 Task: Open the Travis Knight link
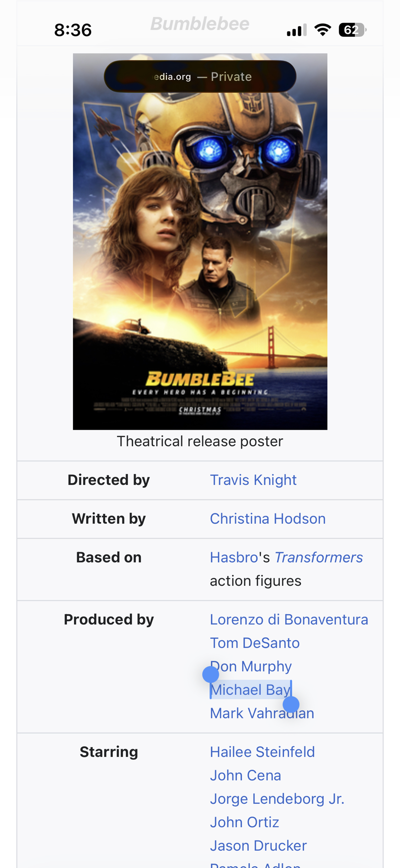click(253, 480)
